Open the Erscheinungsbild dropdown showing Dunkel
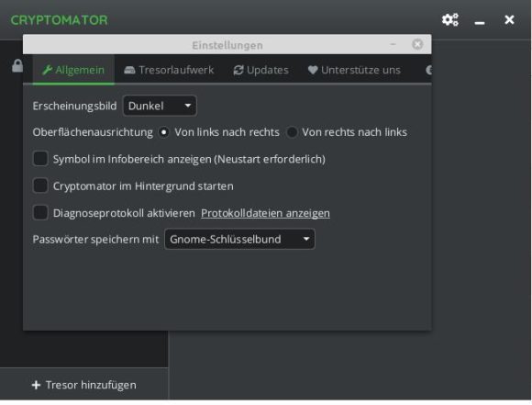The width and height of the screenshot is (532, 405). pos(160,106)
